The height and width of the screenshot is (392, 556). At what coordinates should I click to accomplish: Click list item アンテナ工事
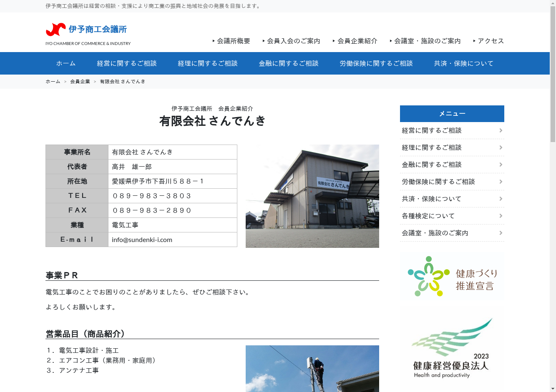pyautogui.click(x=73, y=370)
